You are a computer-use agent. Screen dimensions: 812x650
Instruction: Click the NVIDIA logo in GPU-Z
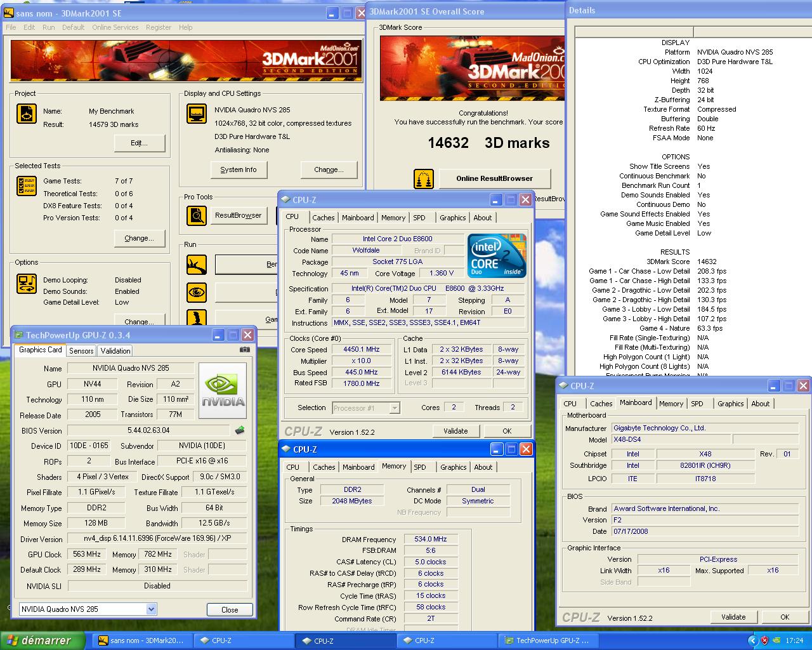223,391
